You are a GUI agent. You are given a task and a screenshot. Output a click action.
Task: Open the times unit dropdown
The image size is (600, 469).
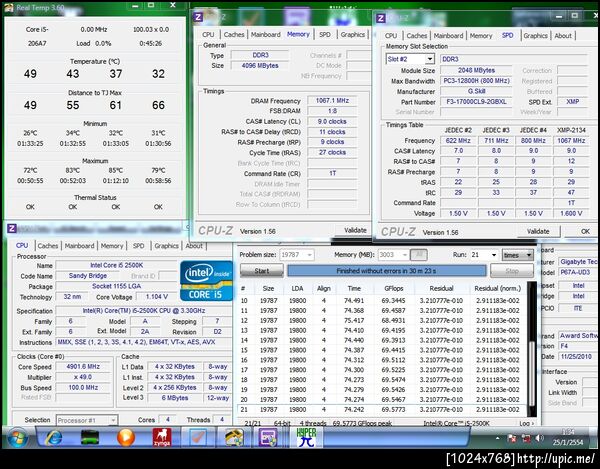[x=517, y=255]
